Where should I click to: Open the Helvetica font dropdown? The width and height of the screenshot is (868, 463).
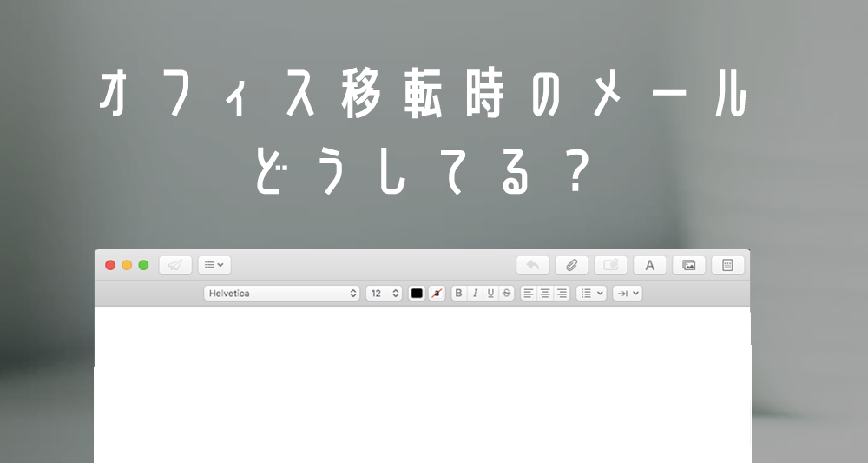pos(282,294)
